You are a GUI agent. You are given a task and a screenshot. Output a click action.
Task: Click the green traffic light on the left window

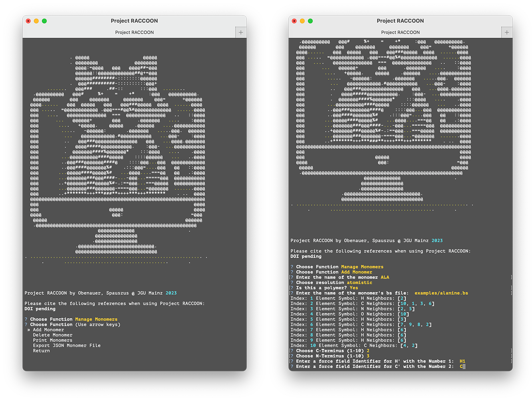coord(44,20)
